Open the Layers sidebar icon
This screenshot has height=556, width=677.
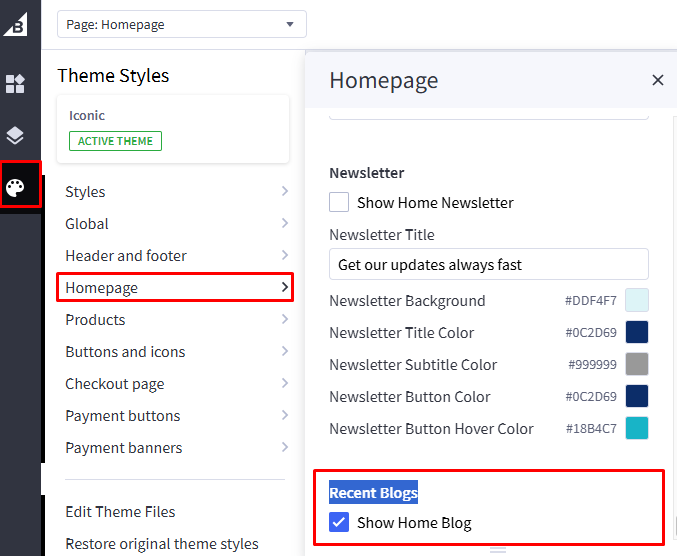(15, 135)
